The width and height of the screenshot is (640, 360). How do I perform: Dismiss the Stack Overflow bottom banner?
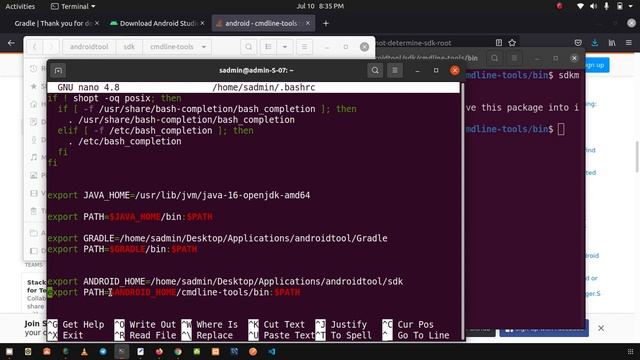[x=601, y=328]
